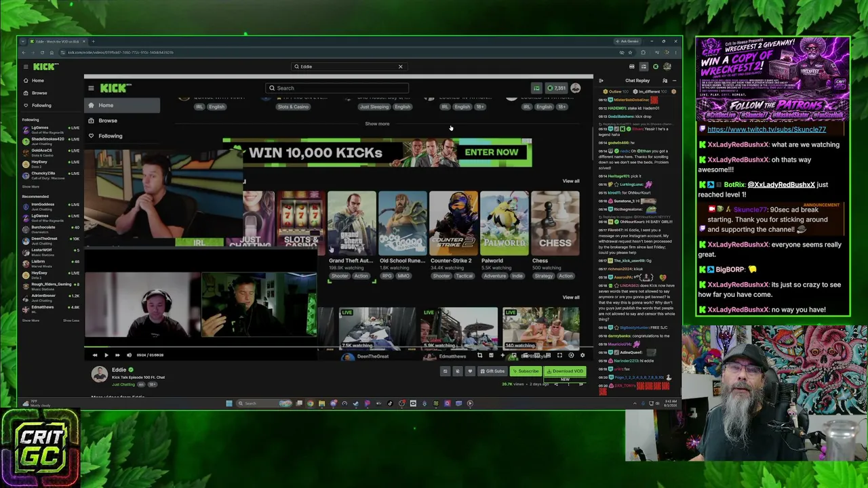Click Show Less under Recommended list
The width and height of the screenshot is (868, 488).
(x=71, y=320)
